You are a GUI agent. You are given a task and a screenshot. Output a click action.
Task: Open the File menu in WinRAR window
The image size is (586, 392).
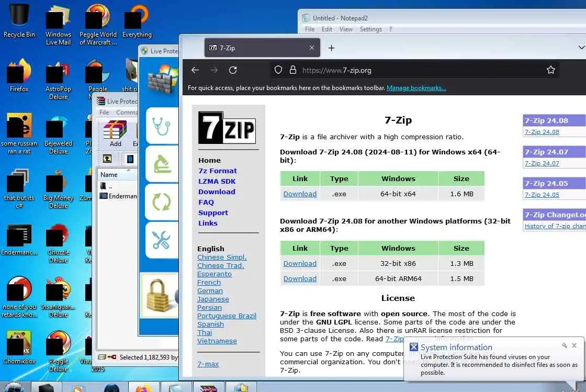pyautogui.click(x=104, y=113)
